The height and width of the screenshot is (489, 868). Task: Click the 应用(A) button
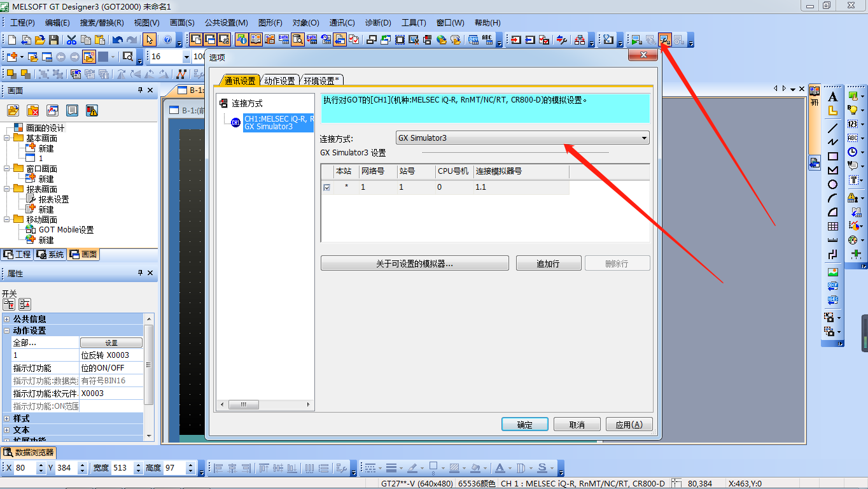[629, 425]
